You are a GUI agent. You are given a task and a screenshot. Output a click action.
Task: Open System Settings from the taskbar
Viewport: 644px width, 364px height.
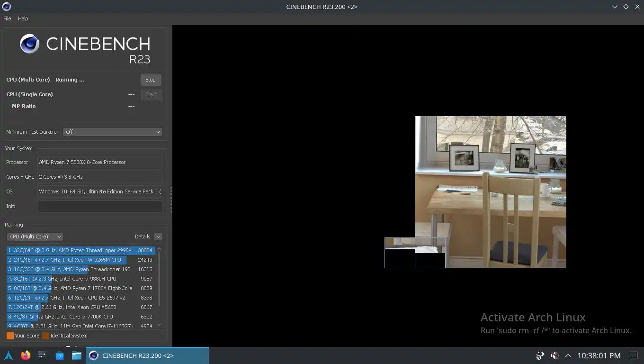click(x=43, y=355)
